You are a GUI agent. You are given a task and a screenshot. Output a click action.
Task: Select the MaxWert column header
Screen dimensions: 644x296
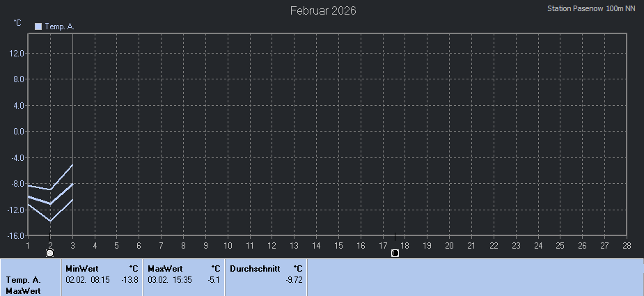tap(165, 268)
